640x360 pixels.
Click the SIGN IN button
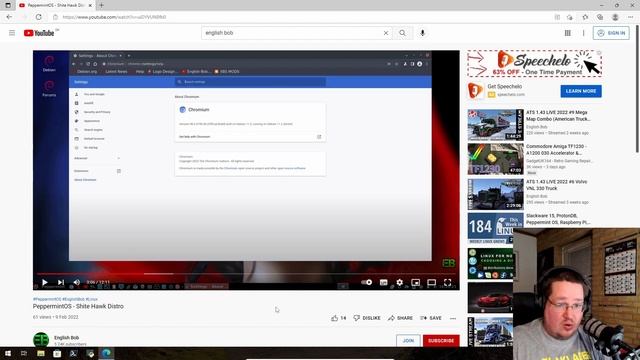point(611,33)
